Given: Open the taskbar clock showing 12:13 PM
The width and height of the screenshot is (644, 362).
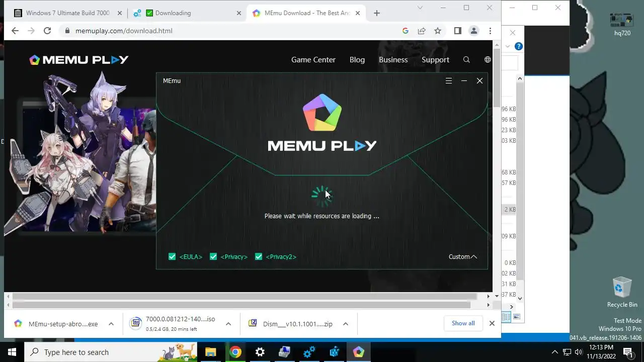Looking at the screenshot, I should [x=600, y=352].
